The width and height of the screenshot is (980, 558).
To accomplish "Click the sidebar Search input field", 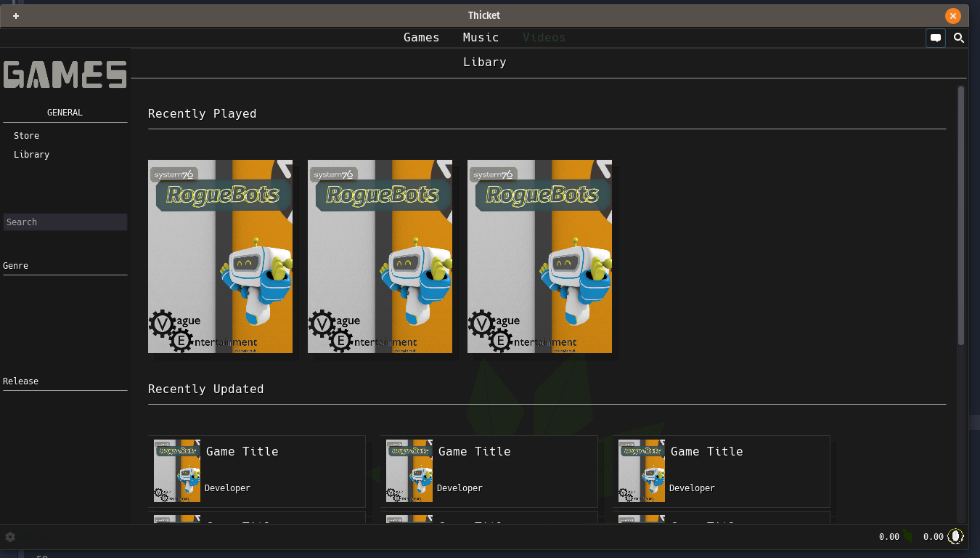I will click(x=65, y=222).
